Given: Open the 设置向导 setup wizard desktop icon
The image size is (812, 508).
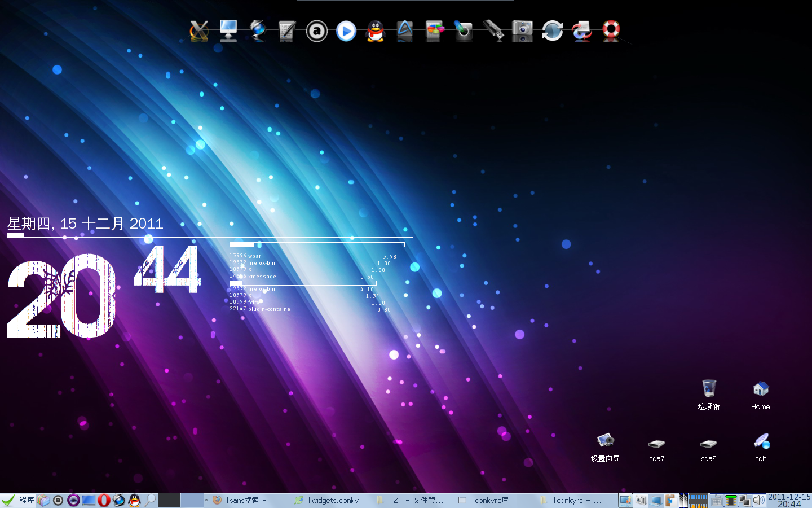Looking at the screenshot, I should (x=605, y=447).
